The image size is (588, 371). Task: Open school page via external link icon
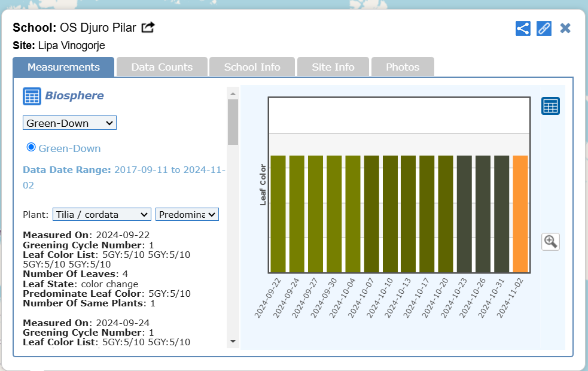tap(148, 28)
